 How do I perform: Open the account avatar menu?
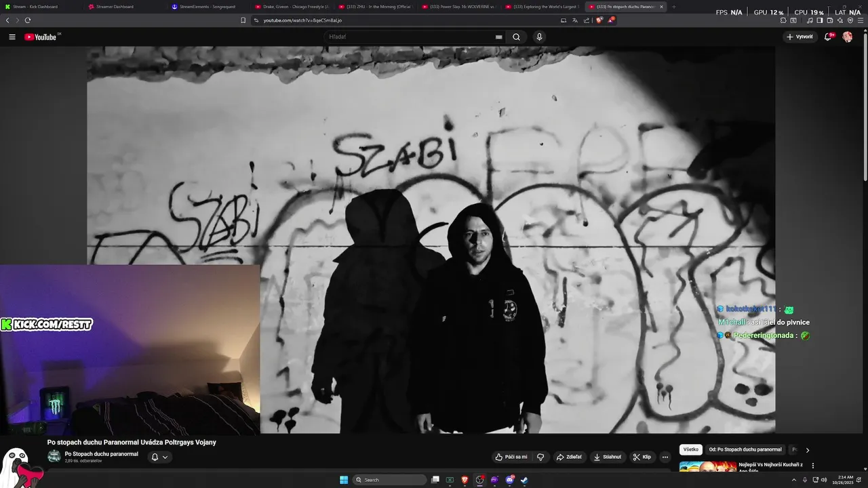[848, 37]
